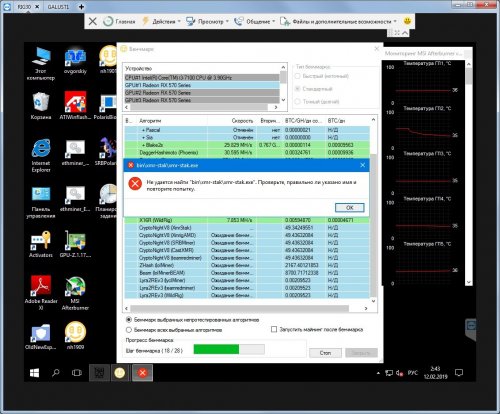Select the X16R (WildRig) algorithm row
This screenshot has height=414, width=500.
point(247,220)
